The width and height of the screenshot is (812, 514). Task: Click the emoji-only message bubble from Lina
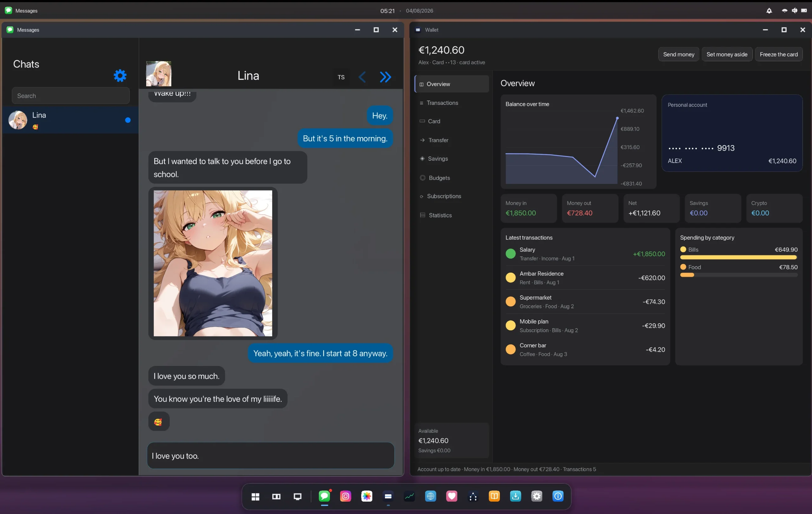(x=159, y=422)
